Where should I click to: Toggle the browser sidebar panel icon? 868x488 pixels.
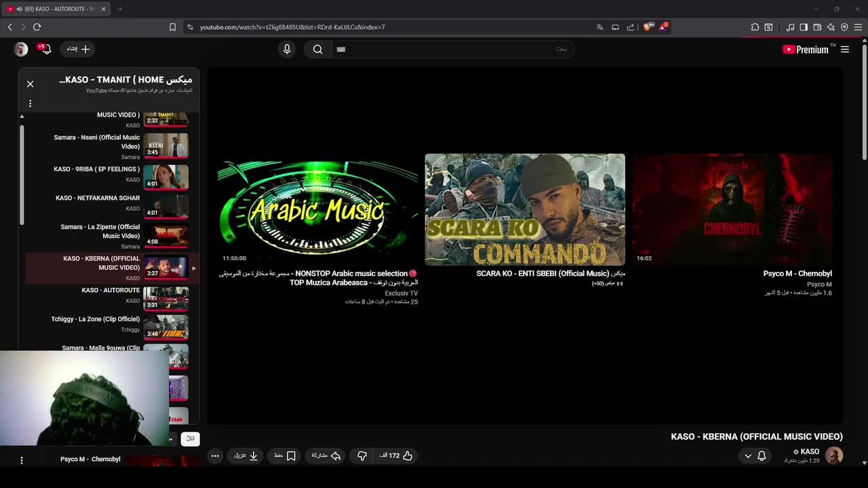tap(804, 27)
